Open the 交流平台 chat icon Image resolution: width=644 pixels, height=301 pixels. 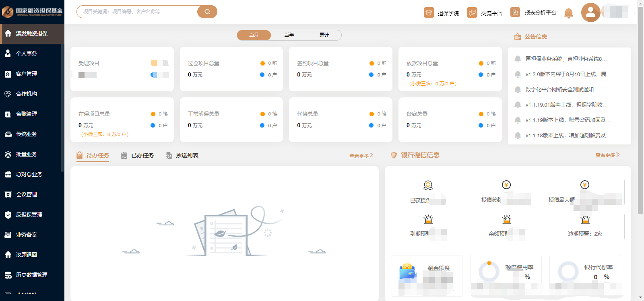(x=472, y=13)
